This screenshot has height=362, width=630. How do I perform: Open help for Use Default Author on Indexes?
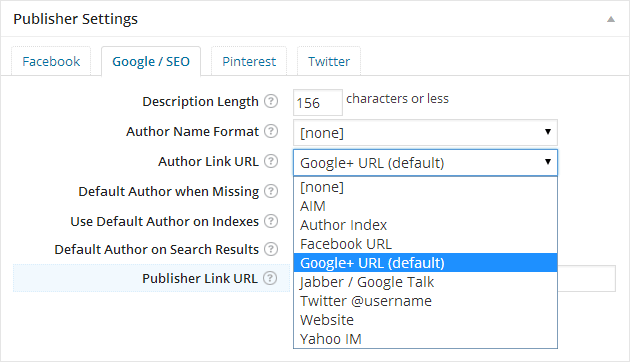pyautogui.click(x=271, y=221)
